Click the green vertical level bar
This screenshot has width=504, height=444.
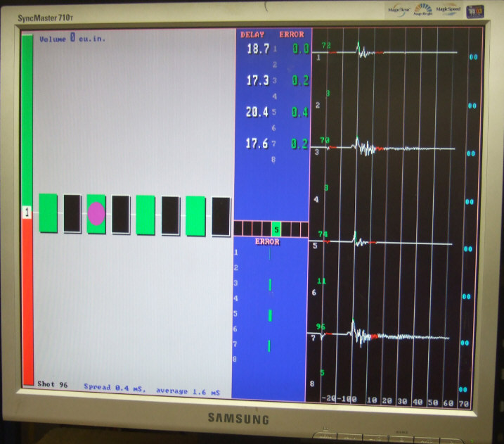[27, 120]
